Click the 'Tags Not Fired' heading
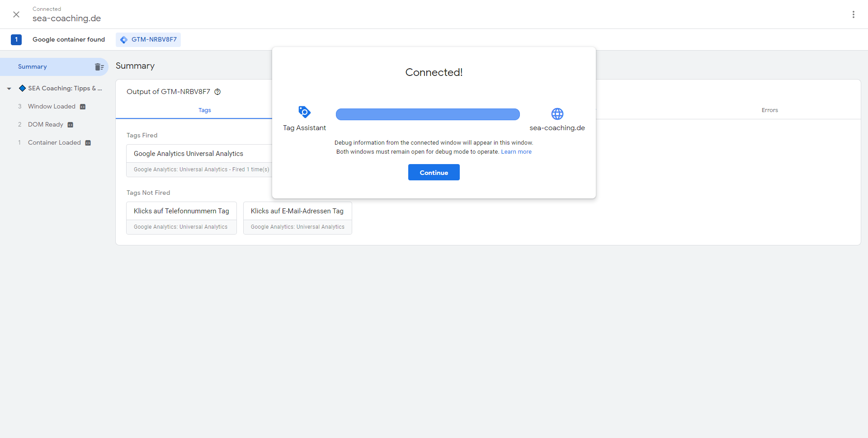Image resolution: width=868 pixels, height=438 pixels. [x=148, y=193]
